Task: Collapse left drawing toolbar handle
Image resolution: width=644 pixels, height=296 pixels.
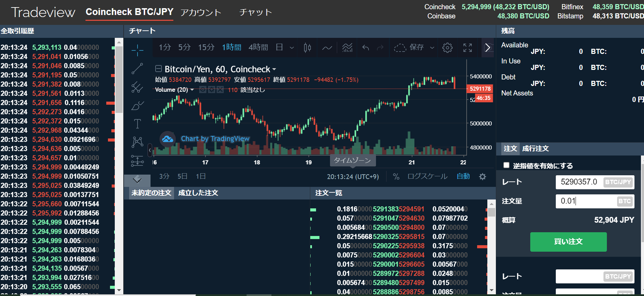Action: (150, 150)
